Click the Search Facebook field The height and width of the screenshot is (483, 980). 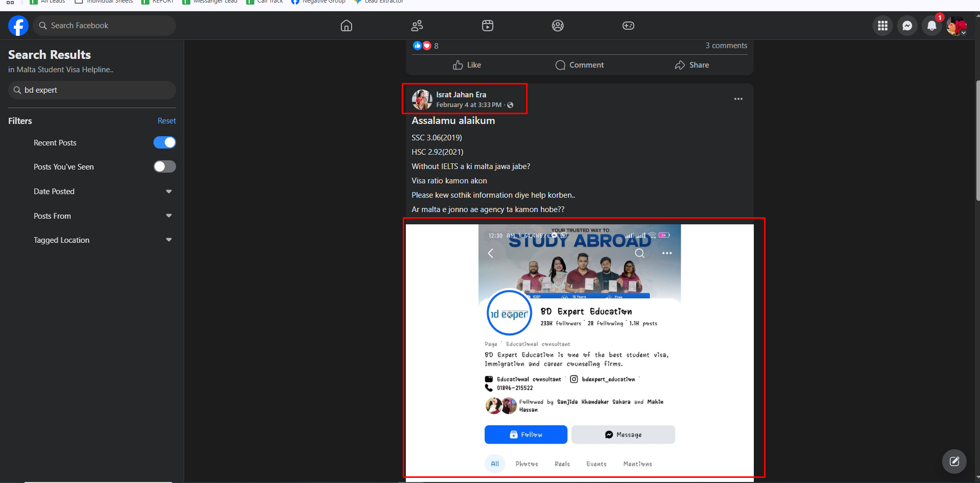click(104, 26)
